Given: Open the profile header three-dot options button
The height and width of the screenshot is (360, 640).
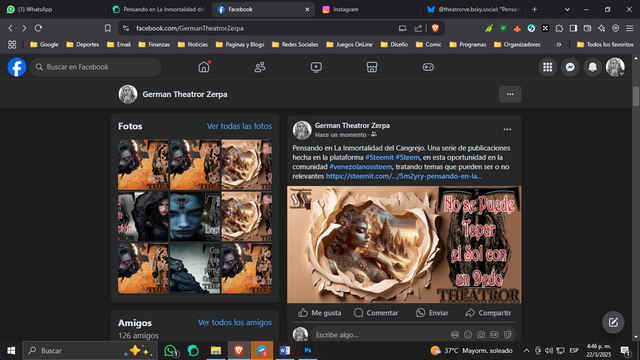Looking at the screenshot, I should pos(510,94).
